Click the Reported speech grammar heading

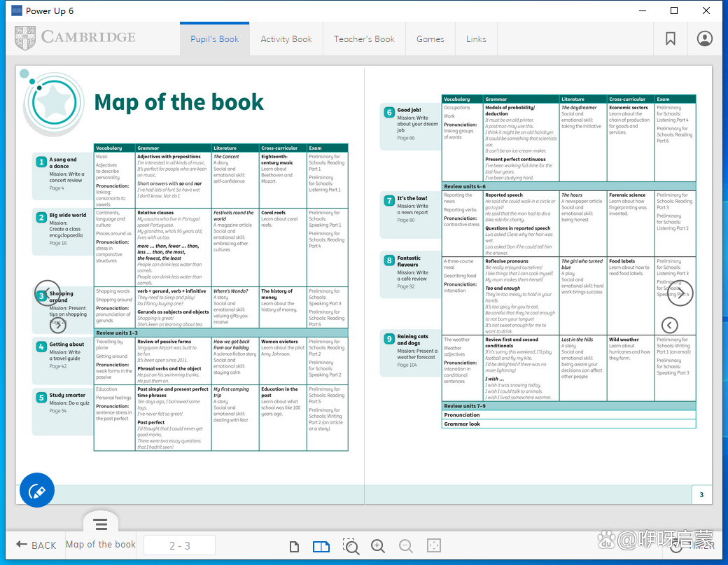point(504,195)
